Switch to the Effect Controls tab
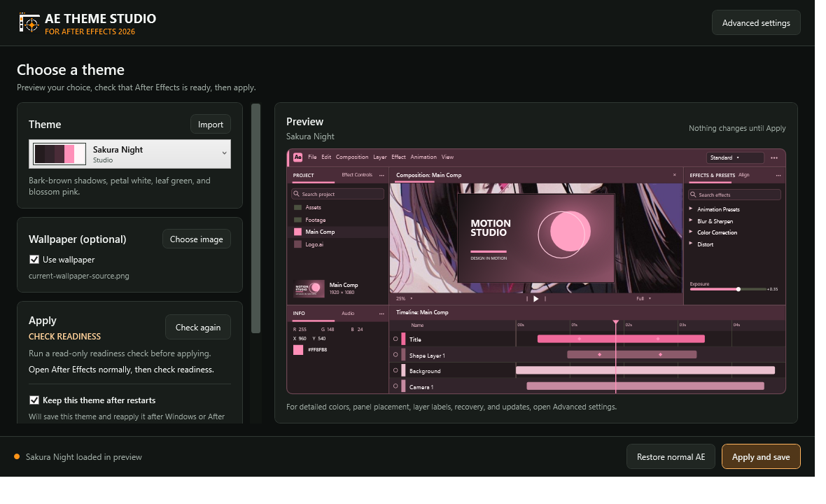This screenshot has width=826, height=504. coord(357,175)
